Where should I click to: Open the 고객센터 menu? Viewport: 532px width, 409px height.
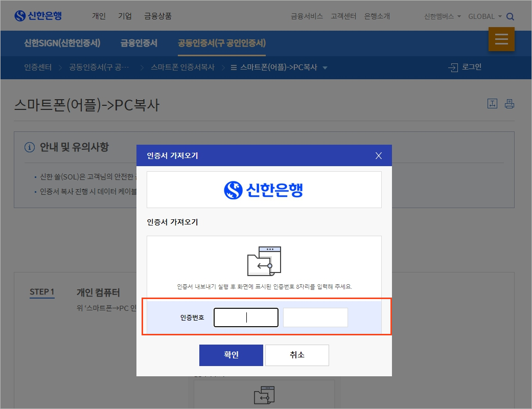click(x=343, y=16)
